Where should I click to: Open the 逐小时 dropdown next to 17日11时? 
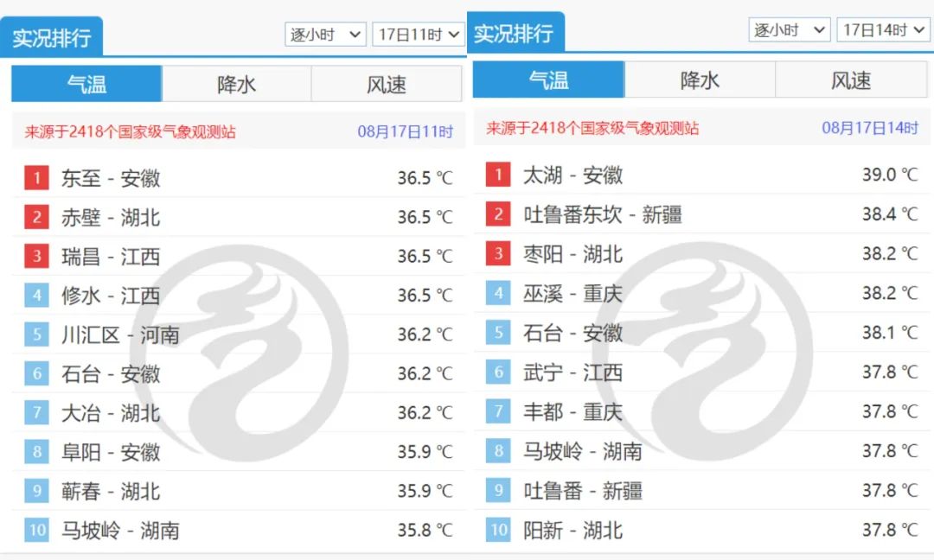pyautogui.click(x=325, y=35)
